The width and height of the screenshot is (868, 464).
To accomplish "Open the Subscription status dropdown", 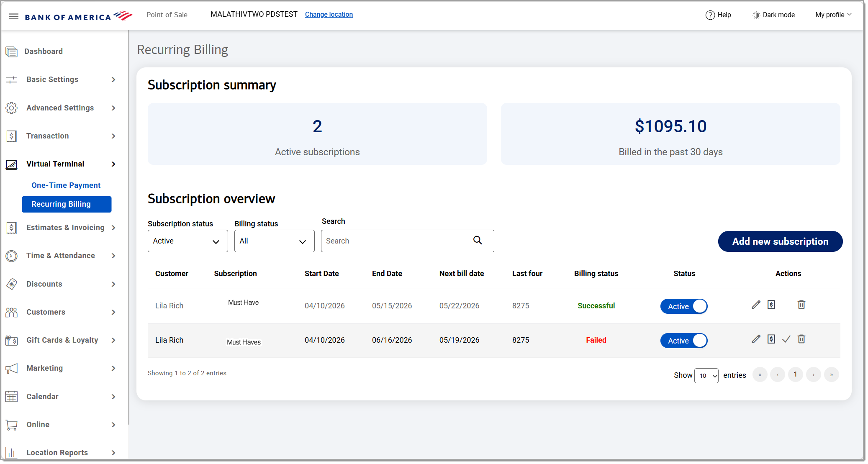I will click(x=187, y=241).
